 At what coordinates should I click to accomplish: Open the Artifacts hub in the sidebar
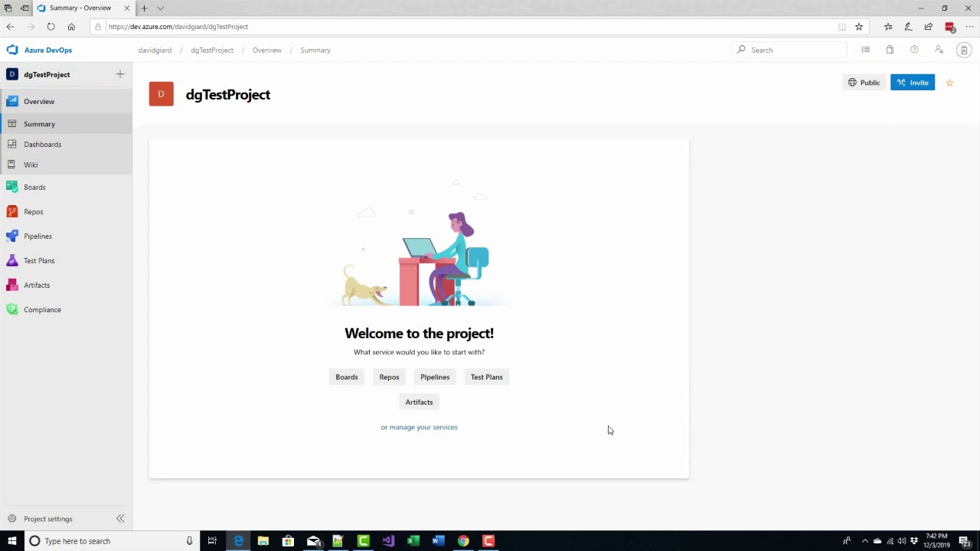click(66, 285)
